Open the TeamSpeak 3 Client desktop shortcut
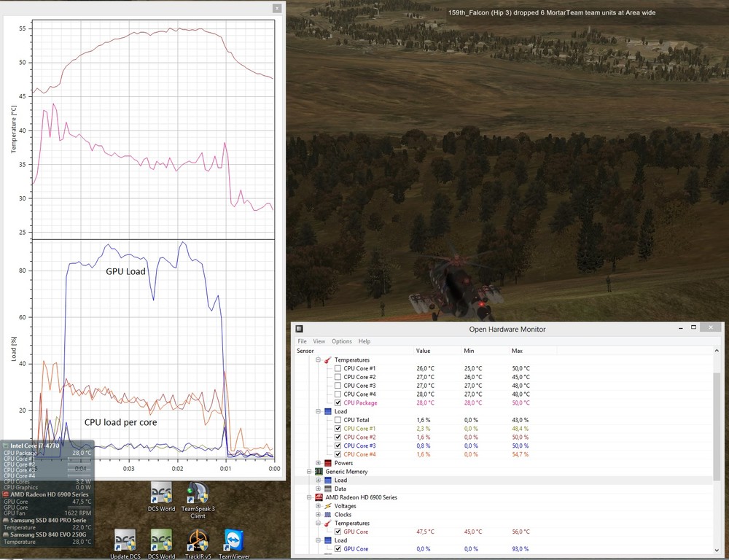729x560 pixels. point(198,492)
